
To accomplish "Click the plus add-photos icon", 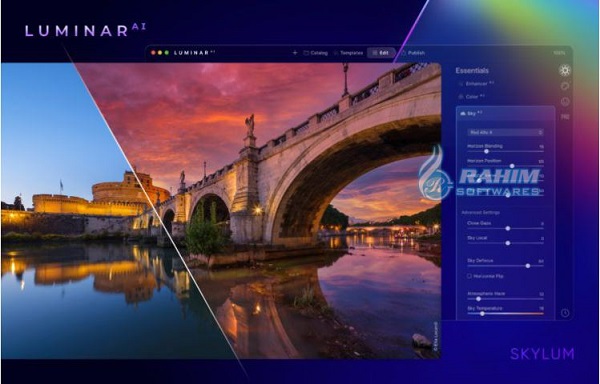I will tap(295, 53).
